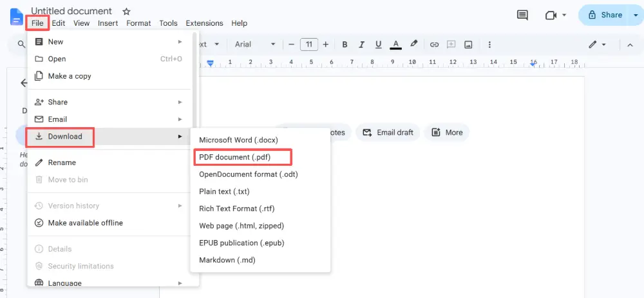Open comment history icon
The width and height of the screenshot is (644, 298).
[522, 15]
